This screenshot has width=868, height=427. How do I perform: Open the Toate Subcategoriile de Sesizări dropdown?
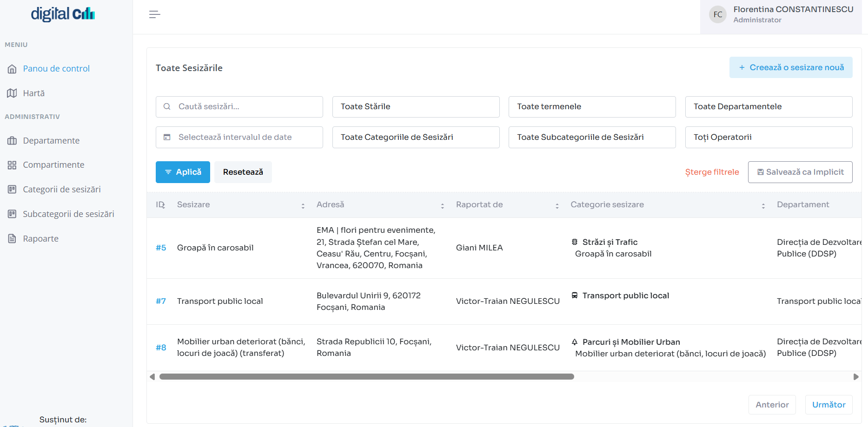pyautogui.click(x=592, y=138)
